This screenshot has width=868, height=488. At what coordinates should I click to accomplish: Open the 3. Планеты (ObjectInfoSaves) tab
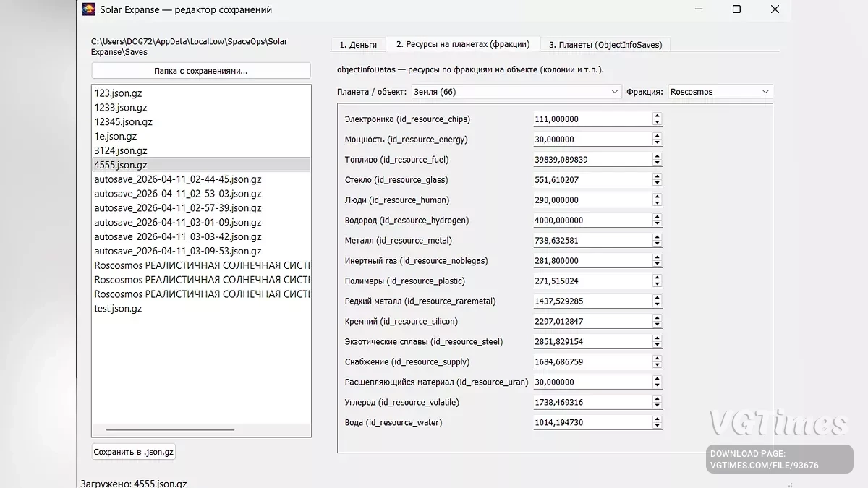click(x=605, y=45)
